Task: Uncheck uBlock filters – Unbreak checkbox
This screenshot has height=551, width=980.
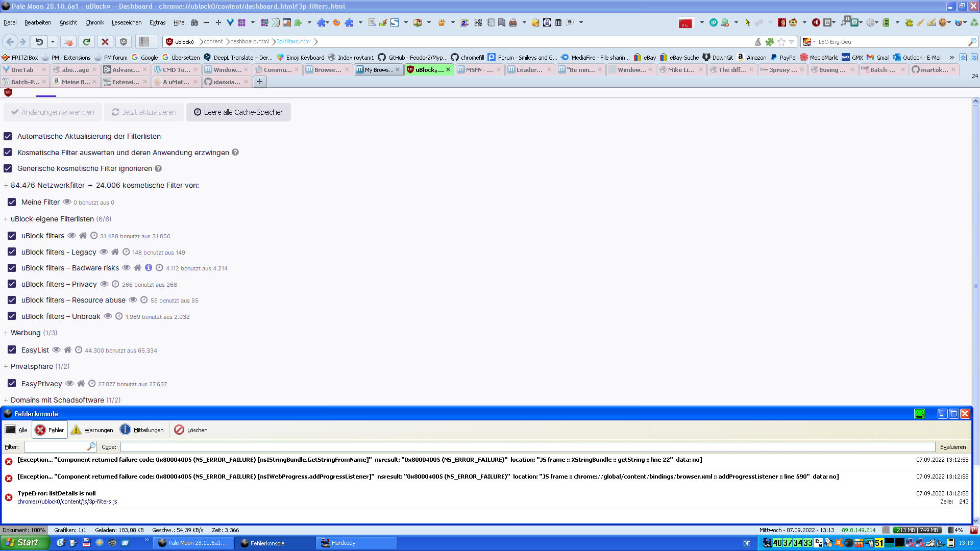Action: [x=12, y=316]
